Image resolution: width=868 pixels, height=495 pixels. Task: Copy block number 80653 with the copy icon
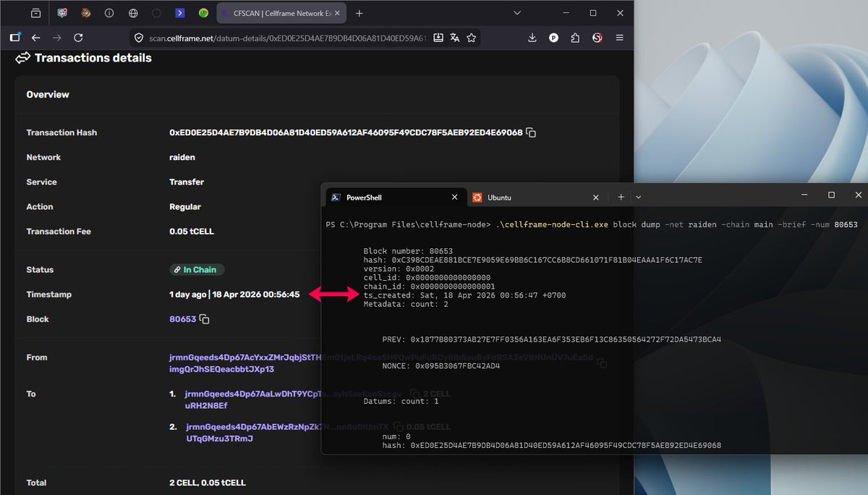tap(205, 319)
